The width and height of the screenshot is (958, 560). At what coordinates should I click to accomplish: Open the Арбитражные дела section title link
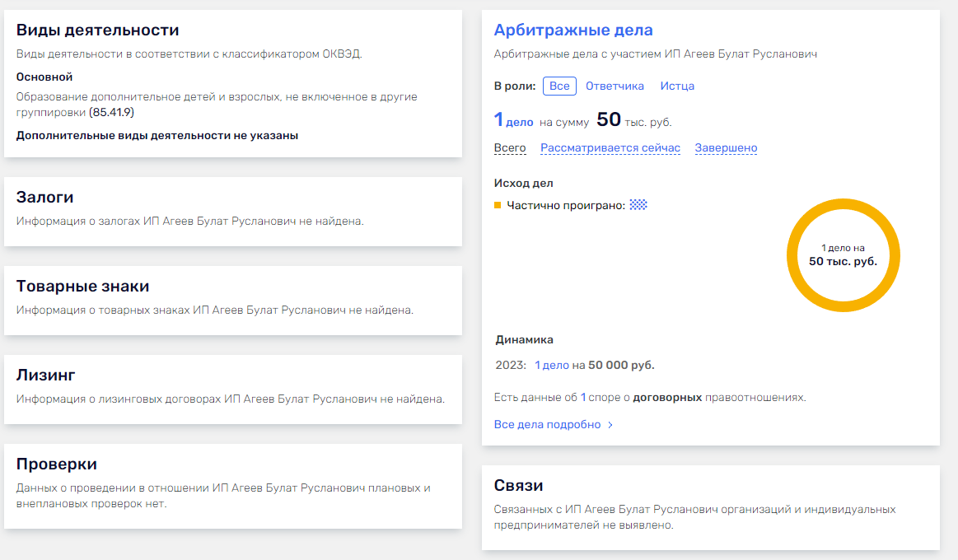tap(572, 30)
